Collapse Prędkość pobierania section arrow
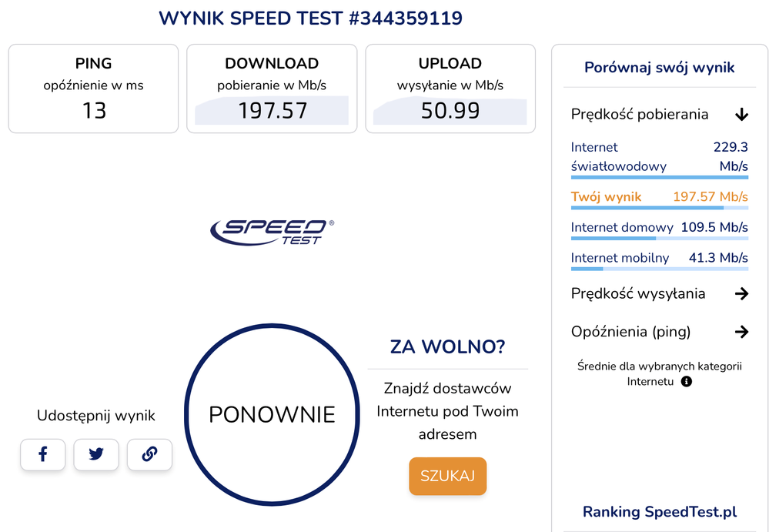The width and height of the screenshot is (769, 532). [x=741, y=115]
